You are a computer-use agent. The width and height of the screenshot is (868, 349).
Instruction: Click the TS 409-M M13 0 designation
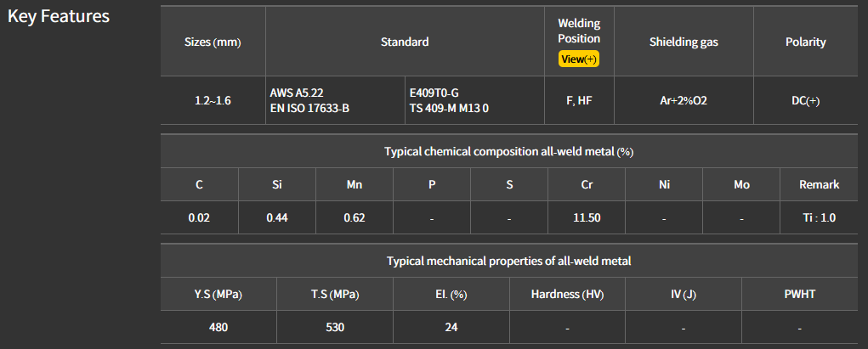point(449,108)
